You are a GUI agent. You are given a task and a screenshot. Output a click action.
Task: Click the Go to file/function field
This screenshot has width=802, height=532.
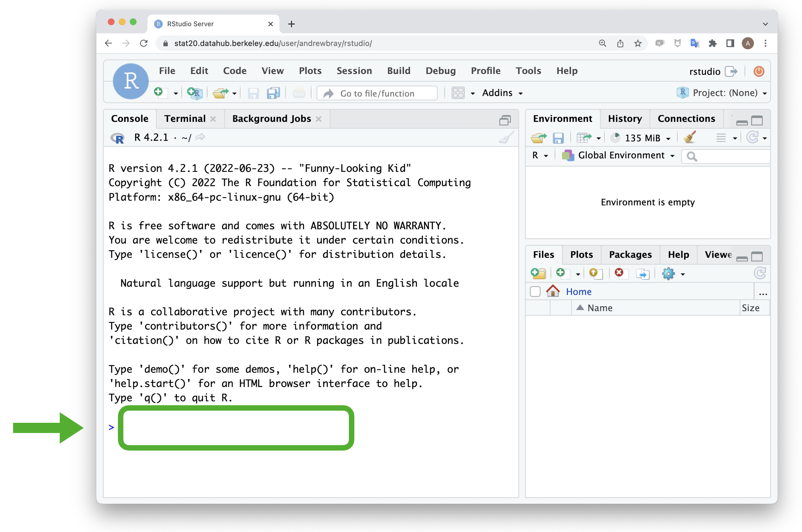click(377, 93)
